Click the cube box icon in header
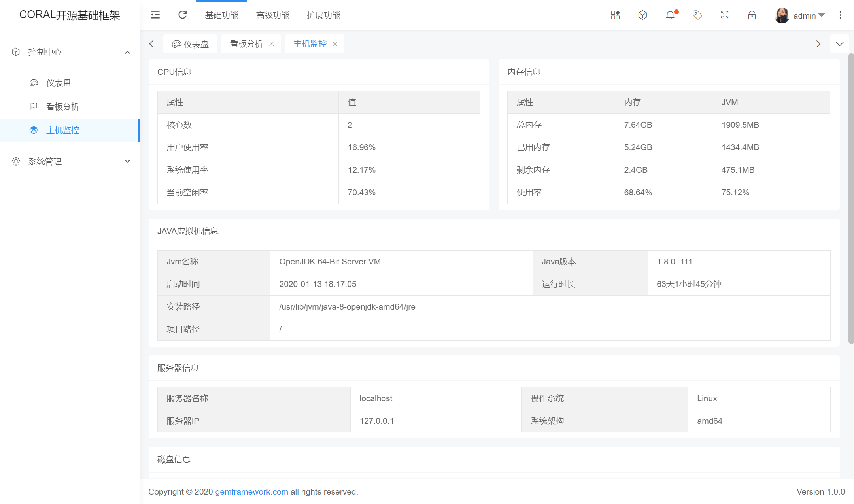854x504 pixels. coord(642,15)
